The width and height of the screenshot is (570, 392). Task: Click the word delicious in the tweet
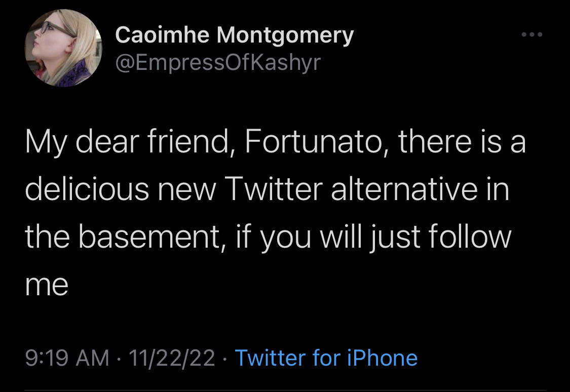click(87, 189)
